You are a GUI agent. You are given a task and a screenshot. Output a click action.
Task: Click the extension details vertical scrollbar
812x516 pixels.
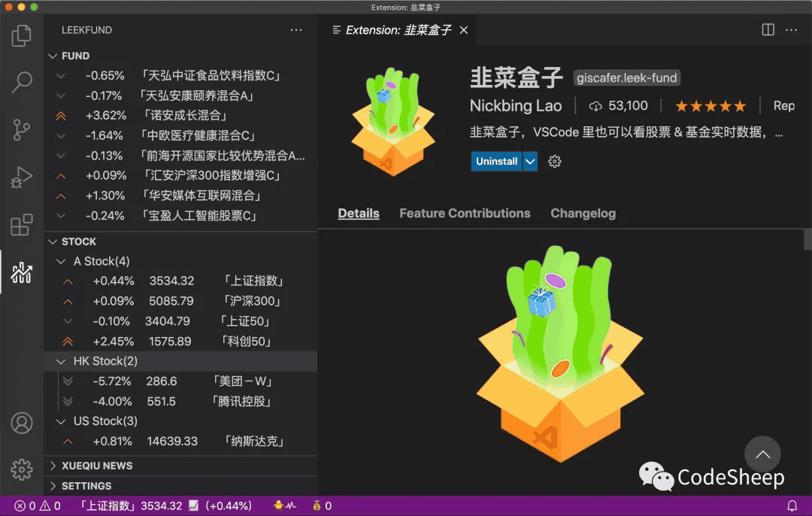tap(807, 240)
